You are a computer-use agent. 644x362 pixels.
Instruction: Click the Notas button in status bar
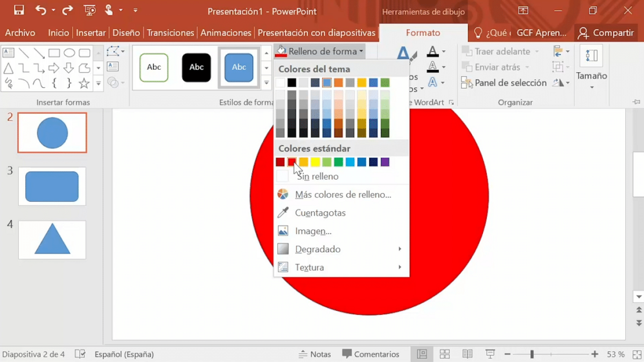point(314,354)
